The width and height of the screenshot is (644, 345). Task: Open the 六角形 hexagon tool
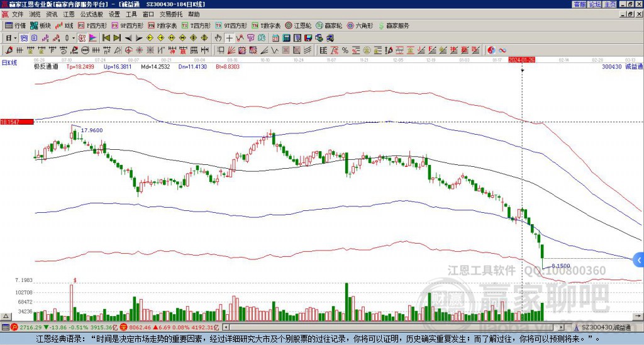(x=360, y=25)
